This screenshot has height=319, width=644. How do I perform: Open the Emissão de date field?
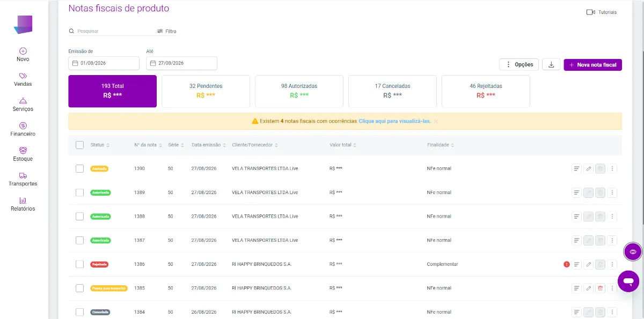click(x=104, y=63)
